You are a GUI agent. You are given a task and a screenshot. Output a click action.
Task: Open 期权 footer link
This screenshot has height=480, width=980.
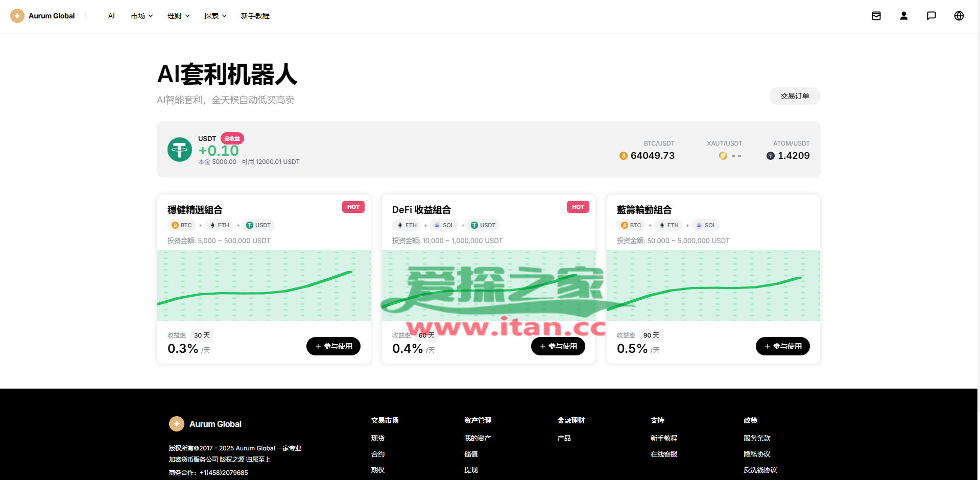click(378, 470)
